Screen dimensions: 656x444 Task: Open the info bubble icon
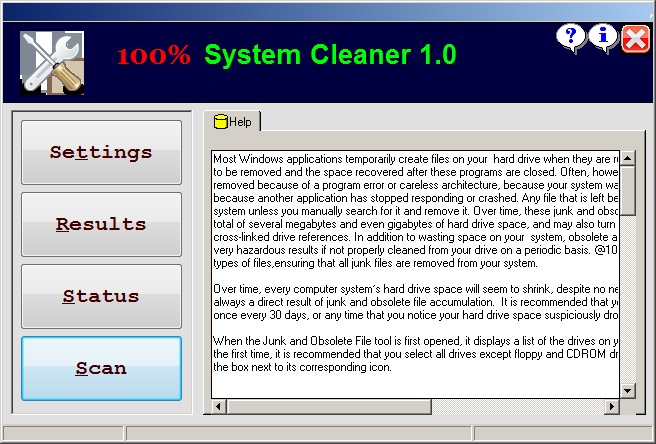pyautogui.click(x=603, y=38)
